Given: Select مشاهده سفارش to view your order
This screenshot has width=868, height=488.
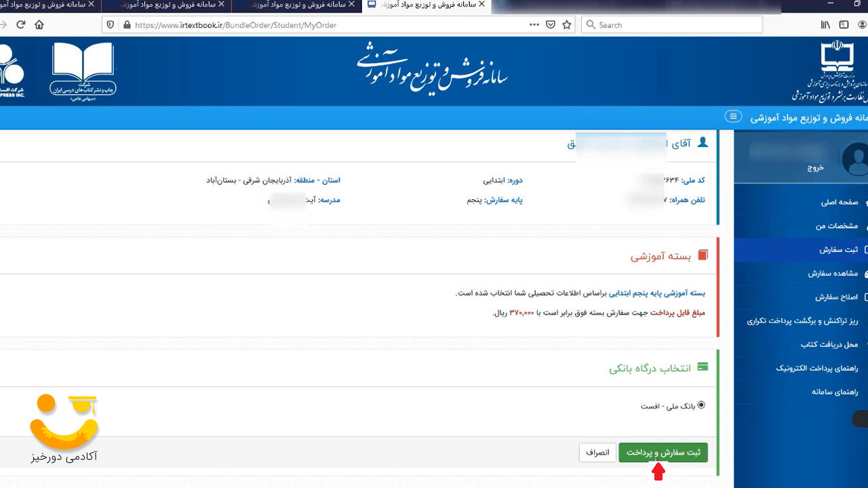Looking at the screenshot, I should coord(834,273).
